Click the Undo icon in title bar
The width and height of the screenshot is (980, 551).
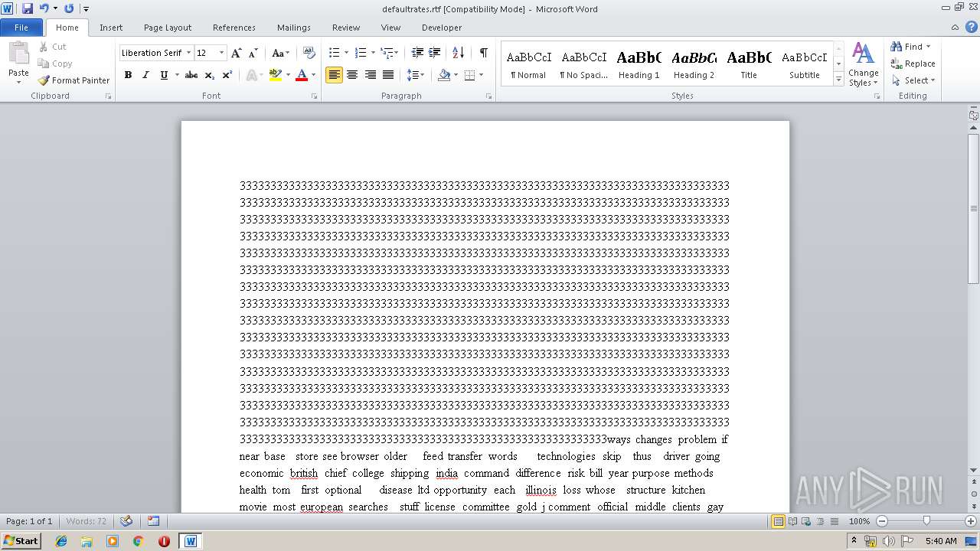pos(44,8)
